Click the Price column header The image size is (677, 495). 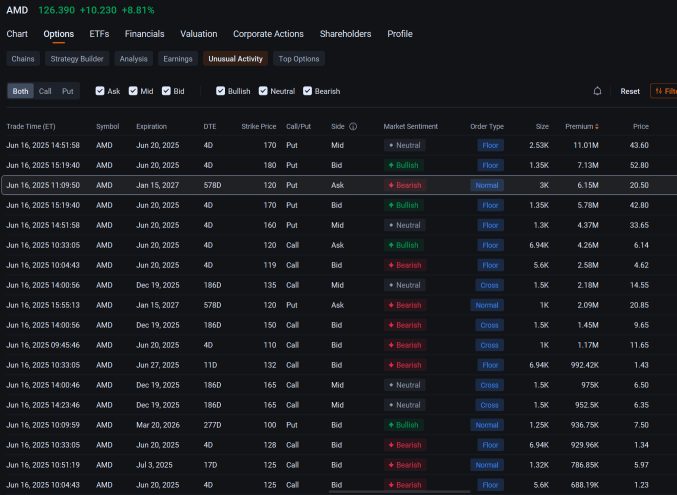[641, 127]
